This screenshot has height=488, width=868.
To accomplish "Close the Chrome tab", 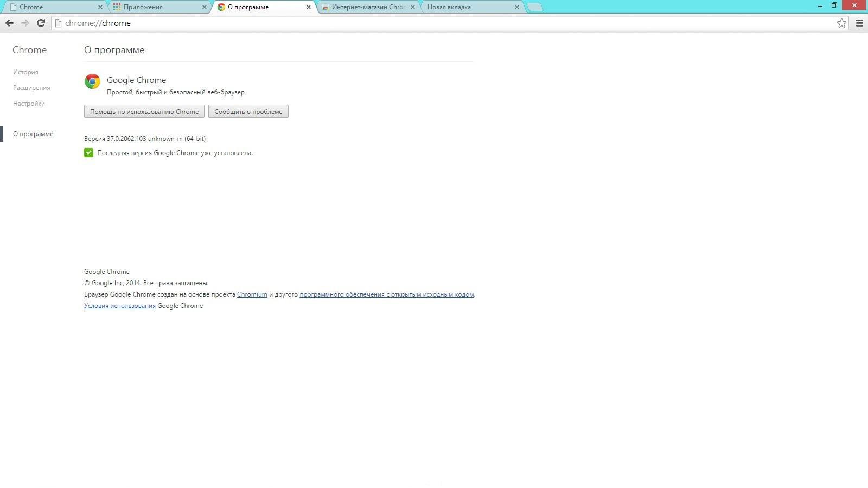I will (x=100, y=7).
